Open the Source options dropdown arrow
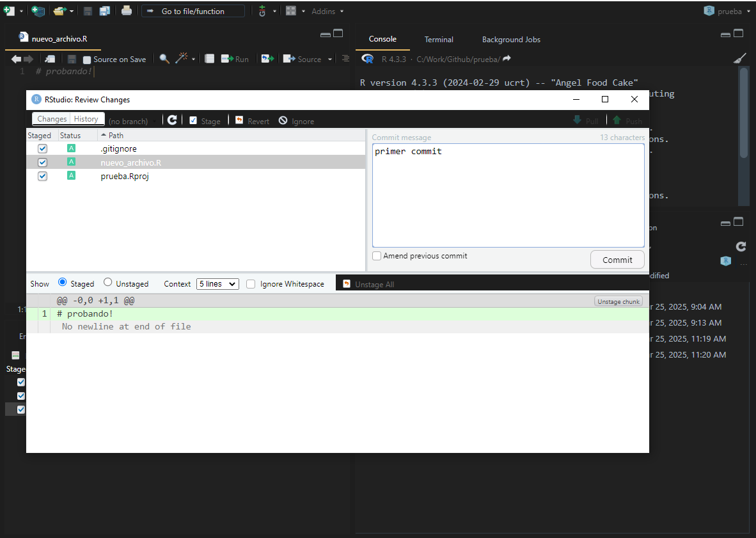Screen dimensions: 756x538 (330, 59)
